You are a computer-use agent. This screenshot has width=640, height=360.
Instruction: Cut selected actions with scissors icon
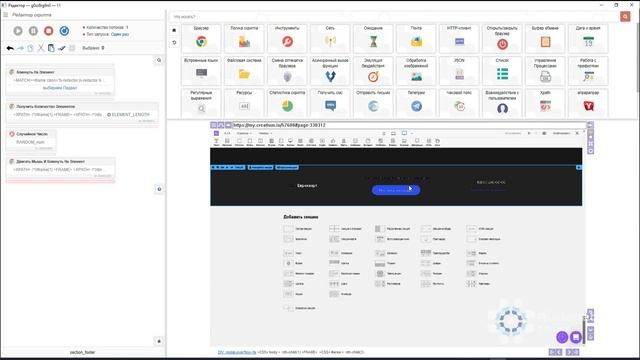point(41,48)
